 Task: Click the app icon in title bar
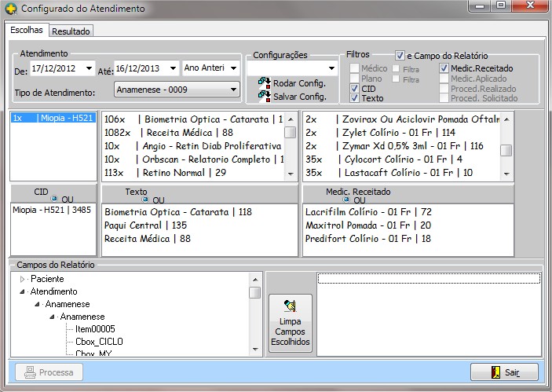click(9, 9)
